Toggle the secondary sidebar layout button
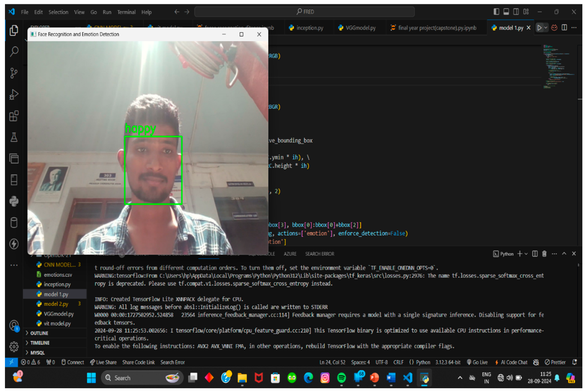The width and height of the screenshot is (587, 392). click(516, 12)
